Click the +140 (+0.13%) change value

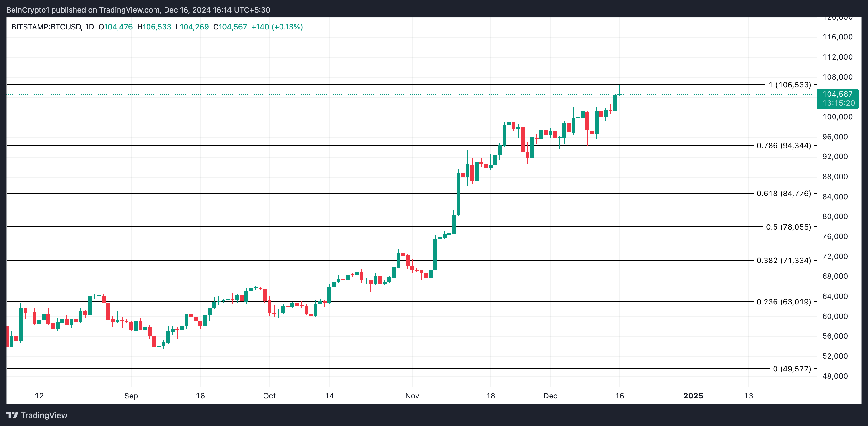(x=277, y=27)
